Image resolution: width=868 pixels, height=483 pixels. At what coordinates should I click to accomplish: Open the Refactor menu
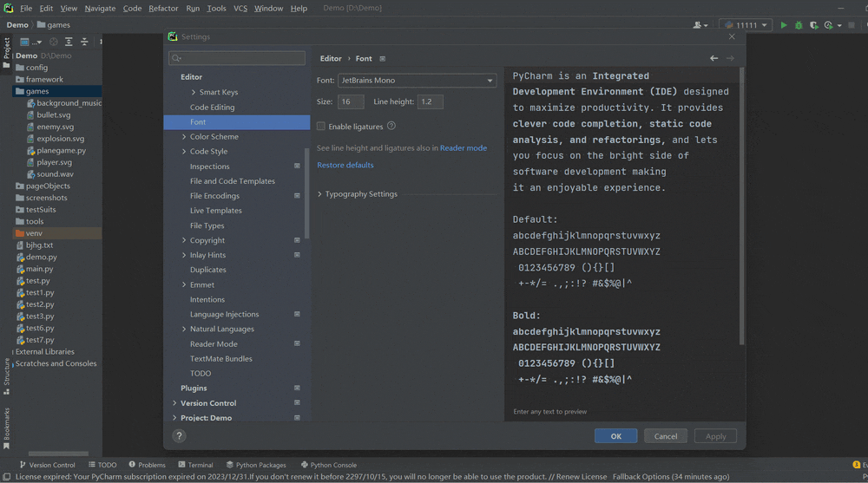tap(163, 8)
